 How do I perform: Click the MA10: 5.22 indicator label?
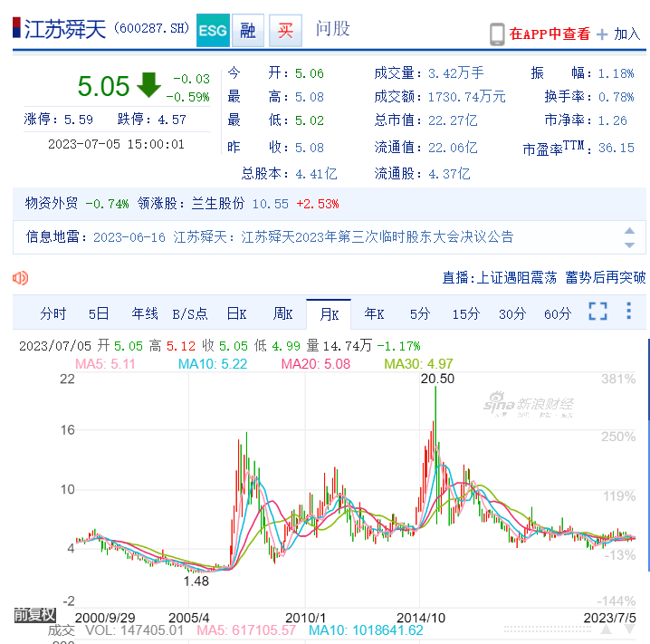pyautogui.click(x=213, y=364)
